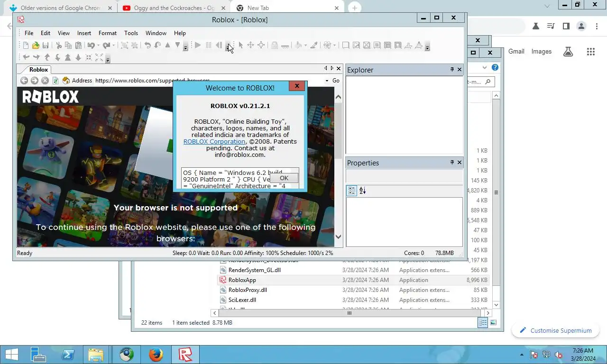Open the redo history dropdown arrow
The image size is (607, 364).
[113, 45]
